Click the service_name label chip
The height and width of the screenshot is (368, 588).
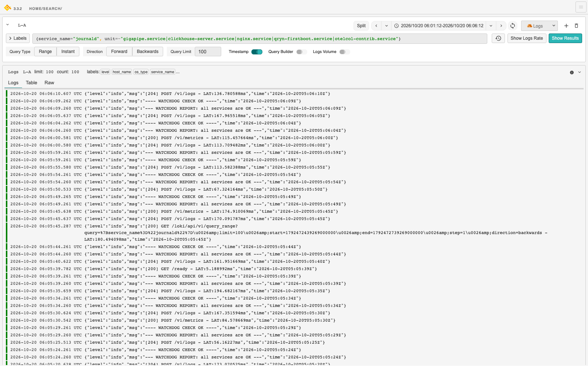pyautogui.click(x=163, y=72)
